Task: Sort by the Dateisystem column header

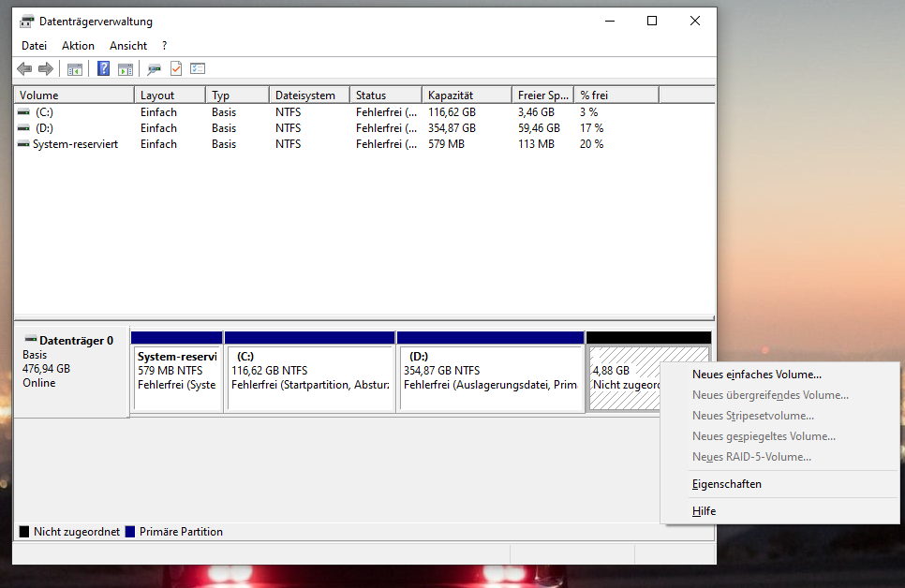Action: [310, 96]
